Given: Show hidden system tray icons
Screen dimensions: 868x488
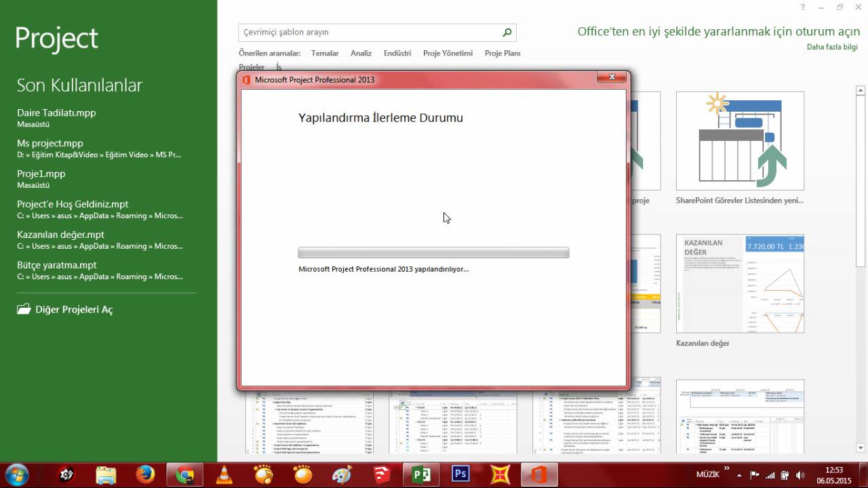Looking at the screenshot, I should pos(740,475).
